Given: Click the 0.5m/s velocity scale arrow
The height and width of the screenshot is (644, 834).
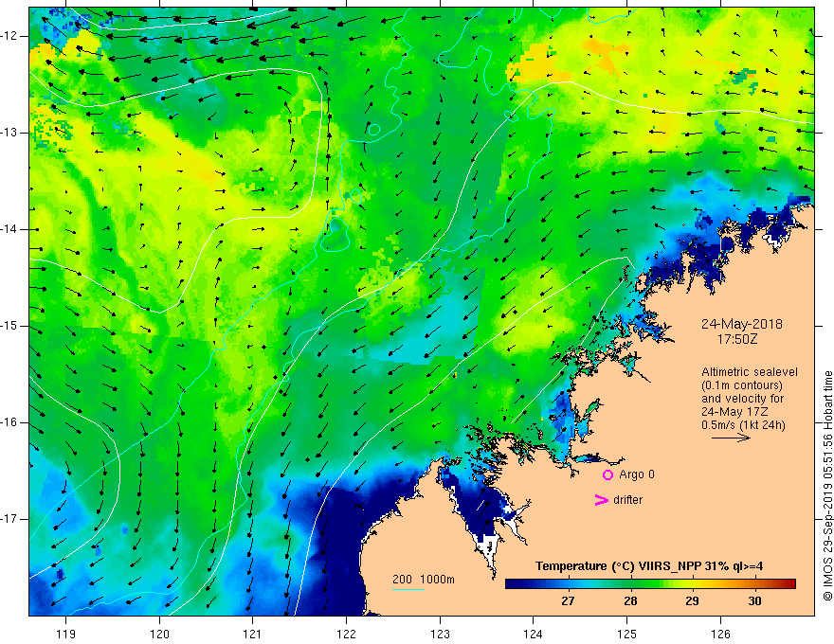Looking at the screenshot, I should (731, 438).
